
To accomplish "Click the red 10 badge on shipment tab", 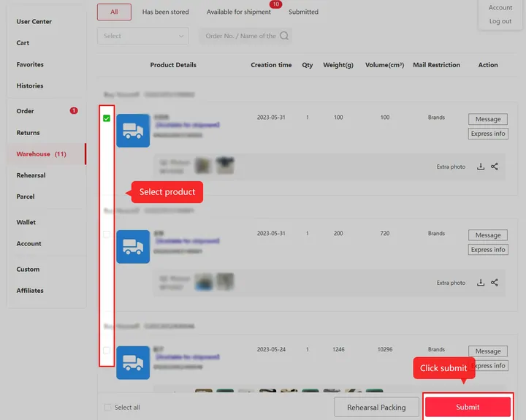I will (275, 4).
